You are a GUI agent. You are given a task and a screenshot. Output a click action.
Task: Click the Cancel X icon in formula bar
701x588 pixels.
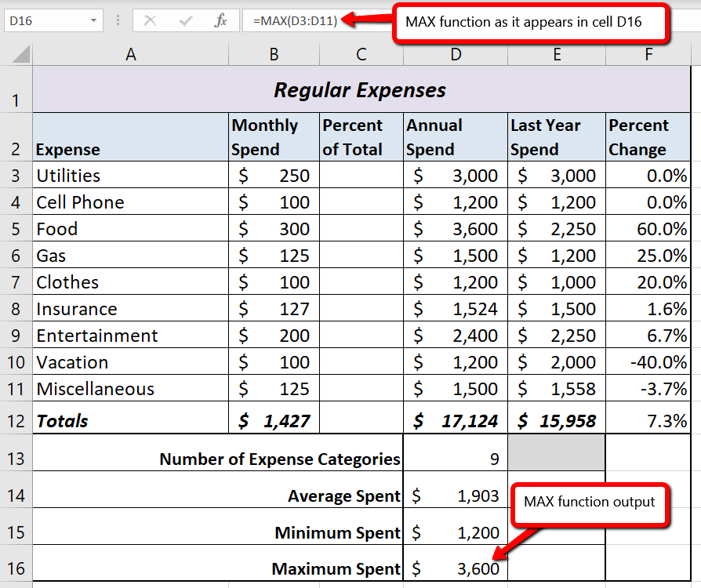pyautogui.click(x=151, y=20)
